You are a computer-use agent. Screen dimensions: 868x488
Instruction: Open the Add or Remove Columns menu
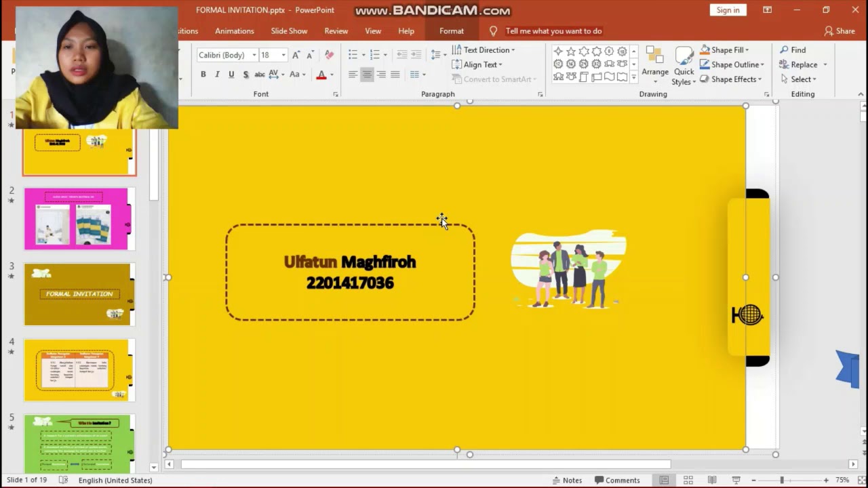(418, 75)
